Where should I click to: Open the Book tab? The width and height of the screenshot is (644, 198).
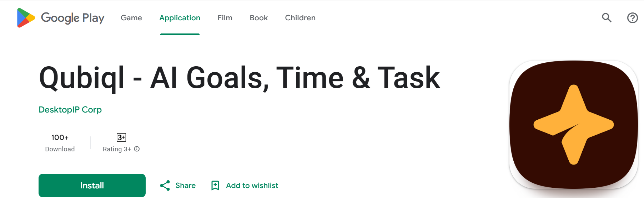(259, 18)
